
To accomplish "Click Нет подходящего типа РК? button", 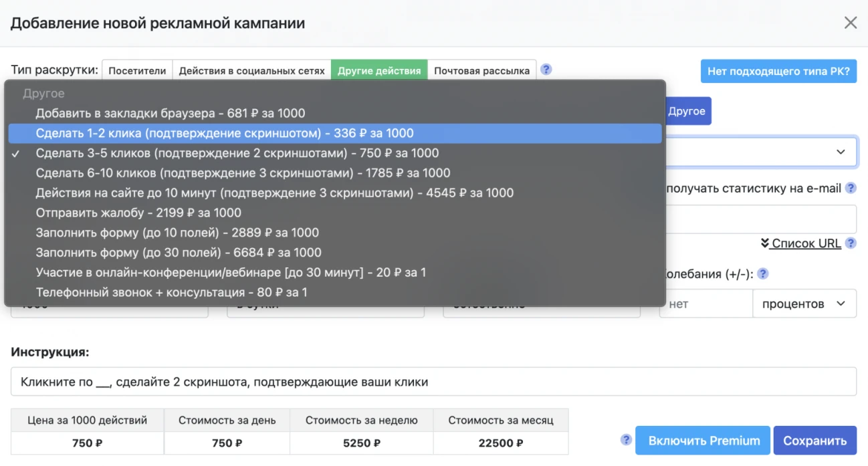I will click(x=778, y=72).
